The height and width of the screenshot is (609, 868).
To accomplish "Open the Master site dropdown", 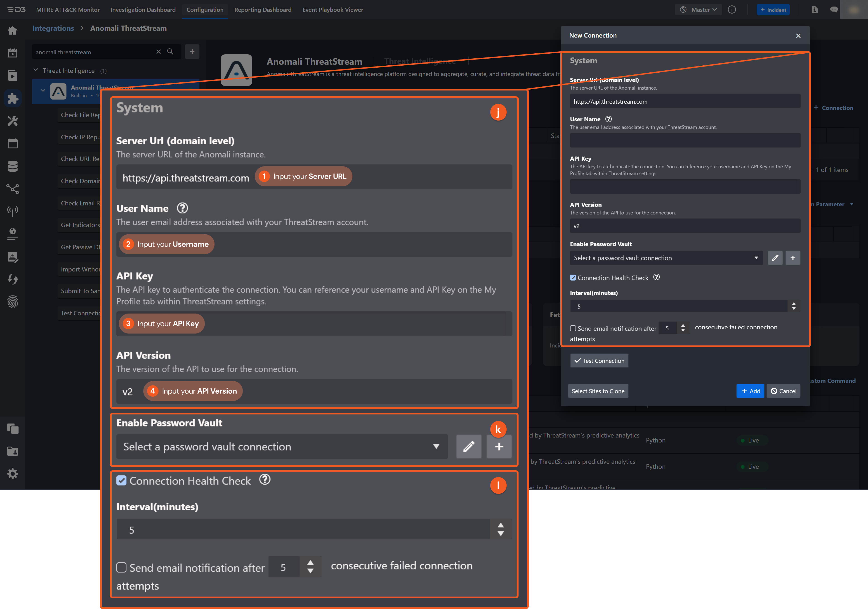I will [698, 10].
